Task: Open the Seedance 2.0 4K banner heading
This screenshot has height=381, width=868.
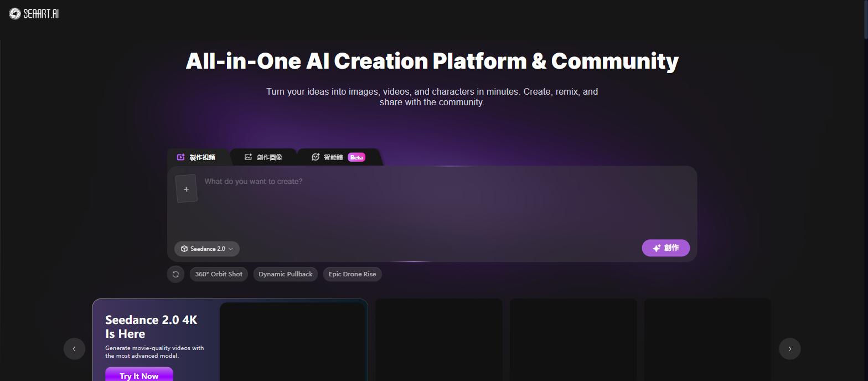Action: 151,327
